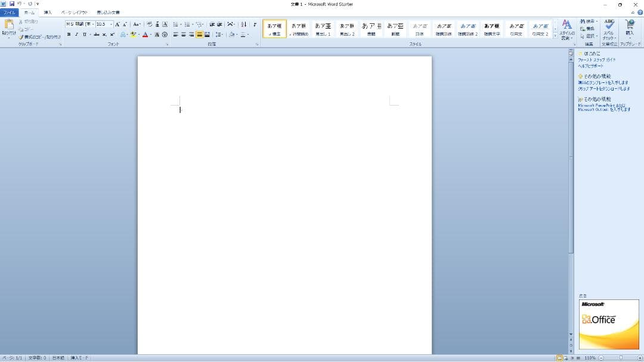Open the font size dropdown
The width and height of the screenshot is (644, 362).
[111, 24]
